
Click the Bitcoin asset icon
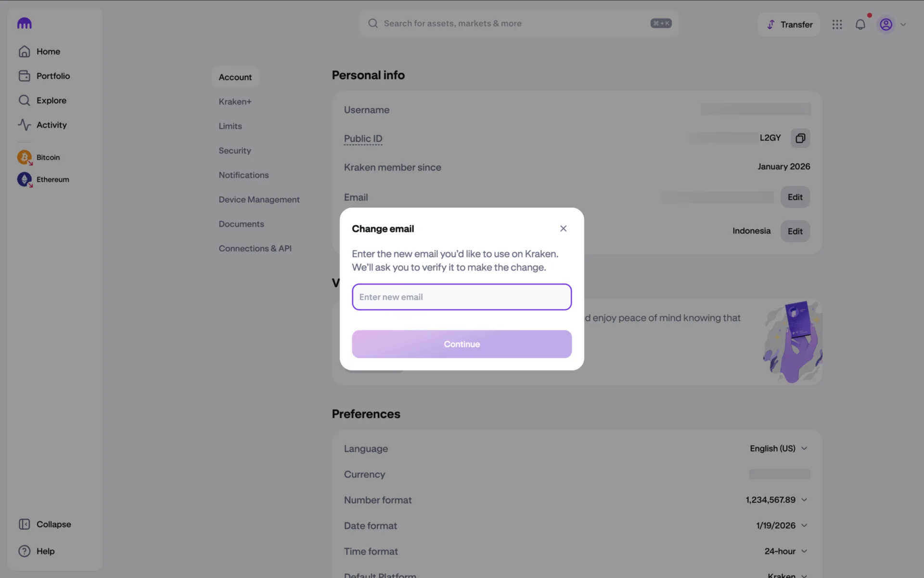point(24,158)
